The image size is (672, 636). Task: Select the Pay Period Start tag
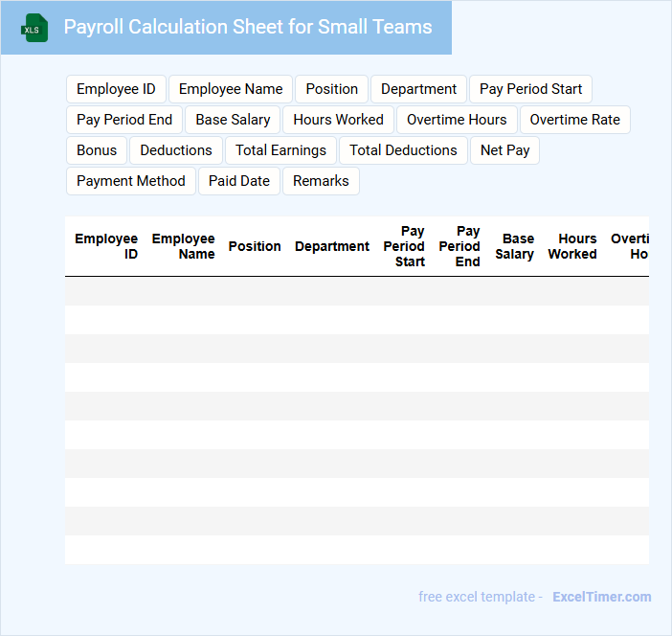(x=530, y=89)
